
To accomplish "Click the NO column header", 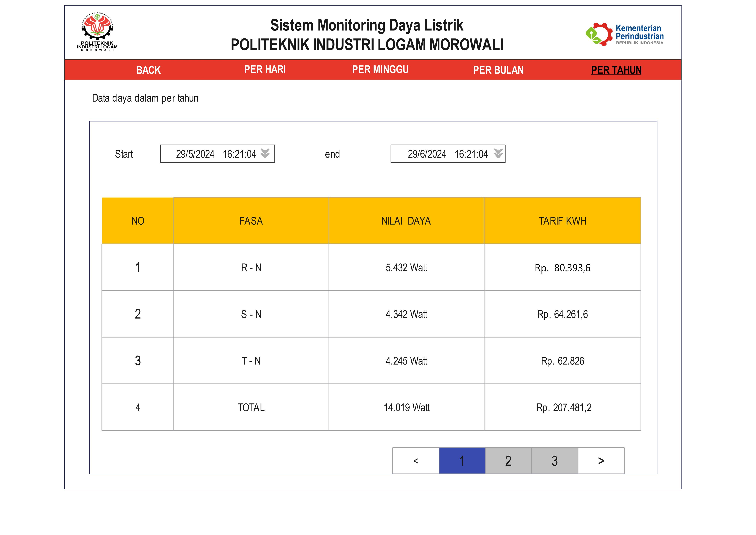I will pyautogui.click(x=138, y=221).
